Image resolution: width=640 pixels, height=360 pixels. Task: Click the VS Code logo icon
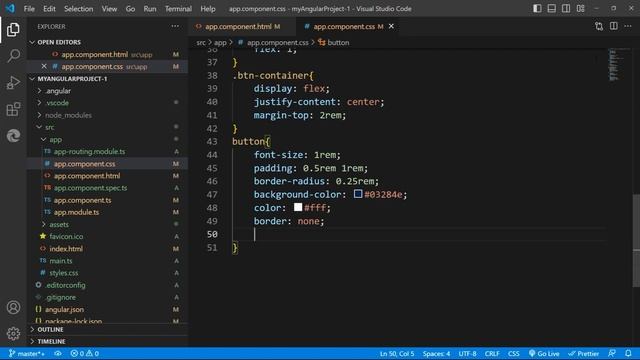pos(10,8)
